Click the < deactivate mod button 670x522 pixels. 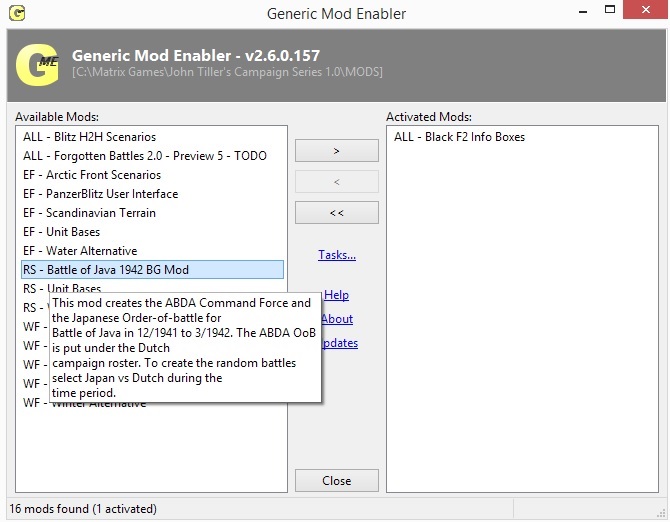[x=336, y=182]
